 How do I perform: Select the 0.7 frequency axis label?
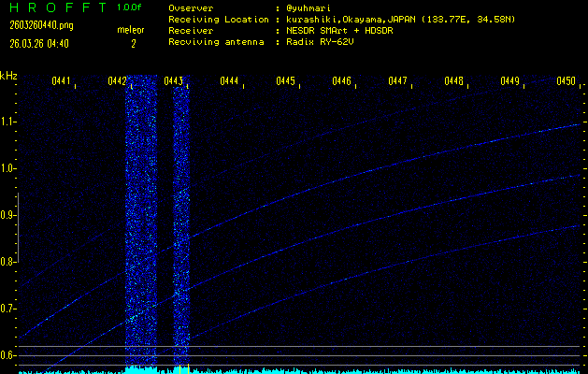(x=8, y=309)
